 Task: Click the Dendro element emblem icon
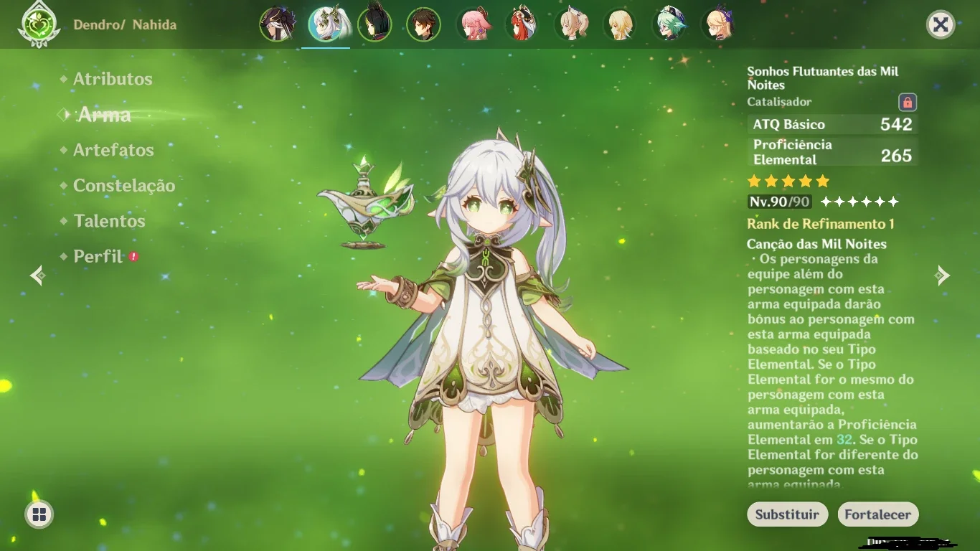tap(38, 24)
